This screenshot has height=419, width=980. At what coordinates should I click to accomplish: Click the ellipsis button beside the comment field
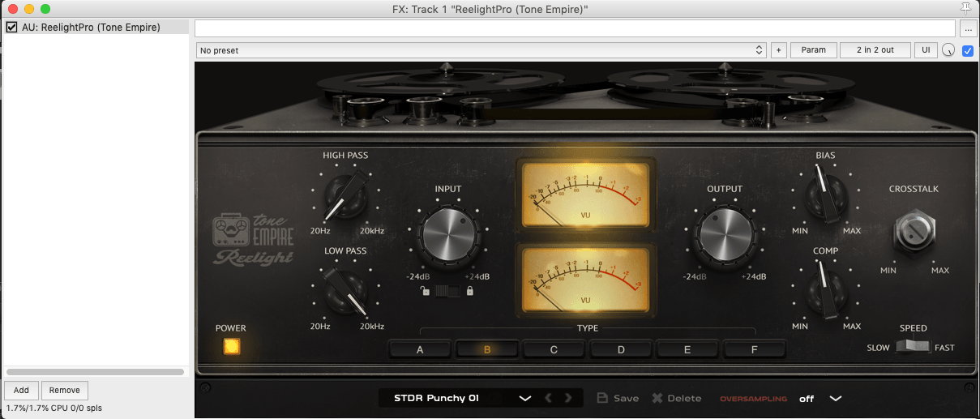[968, 28]
